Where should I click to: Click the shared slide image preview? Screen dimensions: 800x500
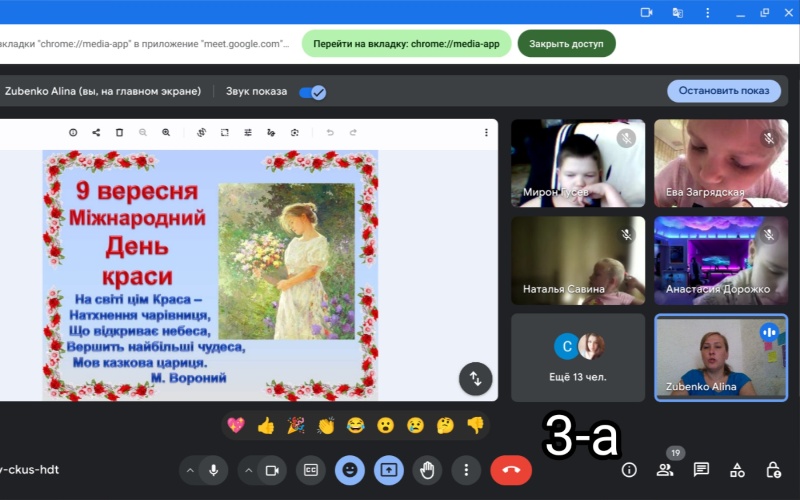pyautogui.click(x=210, y=275)
